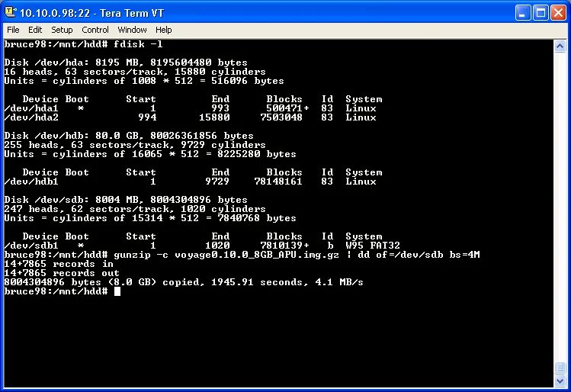Image resolution: width=571 pixels, height=392 pixels.
Task: Click '1020 cylinders' text
Action: pos(223,209)
